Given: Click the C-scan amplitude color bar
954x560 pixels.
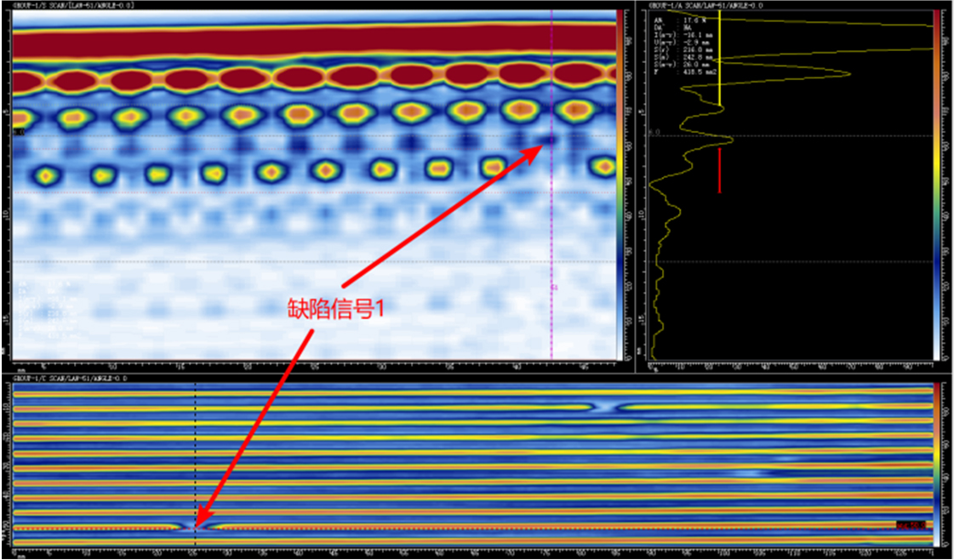Looking at the screenshot, I should pyautogui.click(x=936, y=464).
